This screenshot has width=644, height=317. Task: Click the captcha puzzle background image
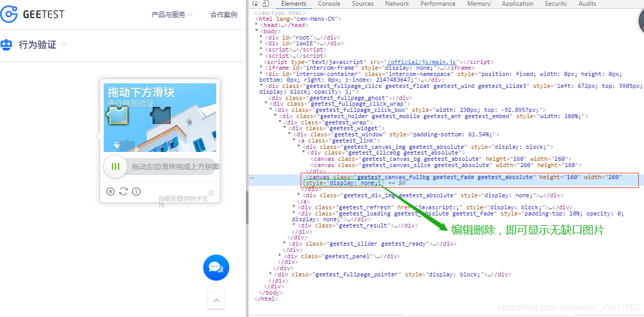pyautogui.click(x=160, y=118)
